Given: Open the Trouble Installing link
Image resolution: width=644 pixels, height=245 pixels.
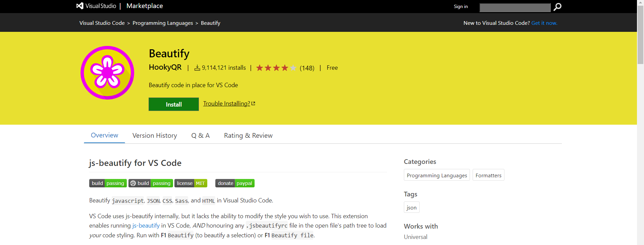Looking at the screenshot, I should (x=226, y=104).
